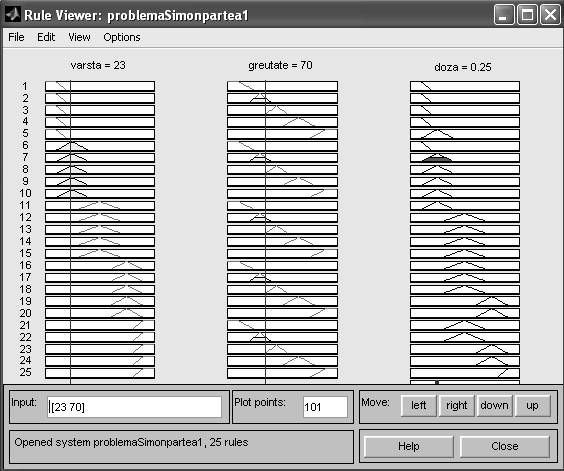Open Help for the Rule Viewer

409,446
